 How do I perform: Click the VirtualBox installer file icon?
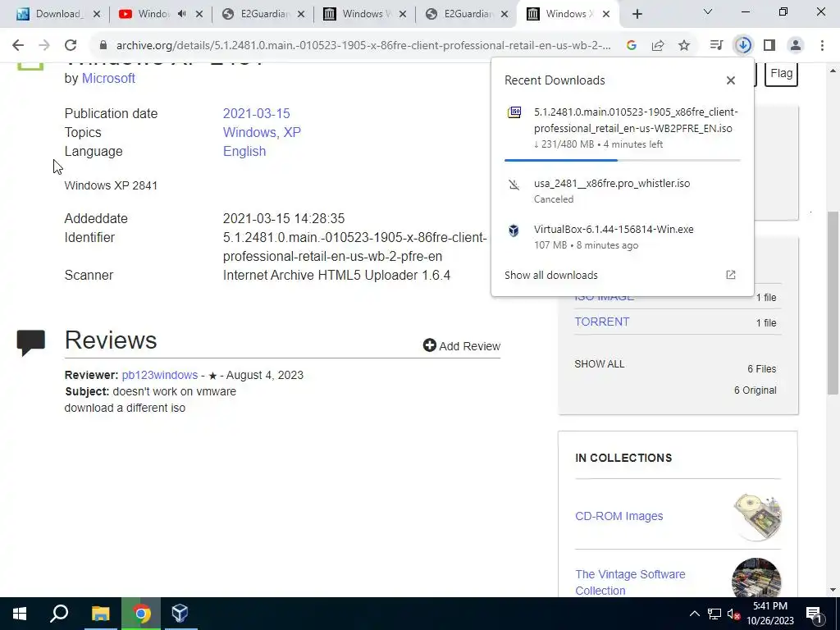(x=514, y=231)
